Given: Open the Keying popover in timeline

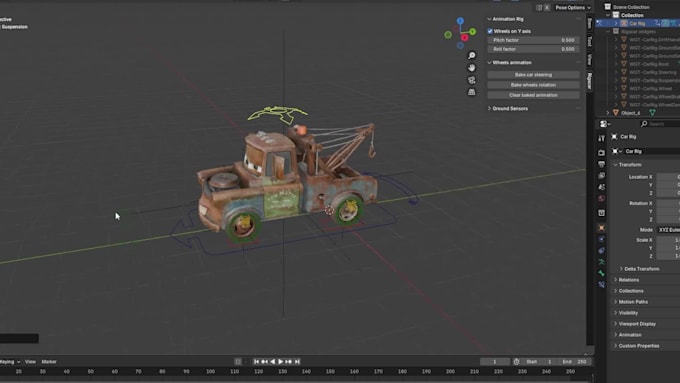Looking at the screenshot, I should (9, 362).
